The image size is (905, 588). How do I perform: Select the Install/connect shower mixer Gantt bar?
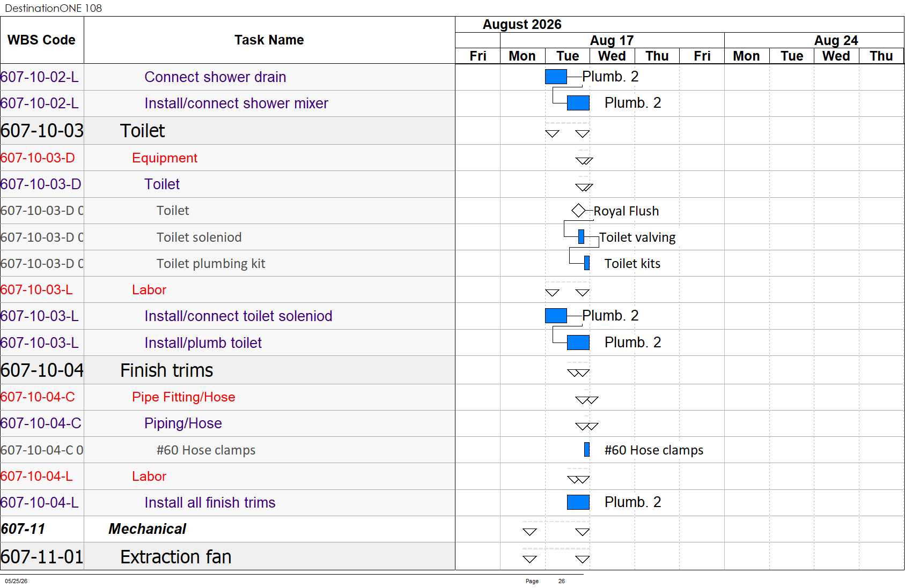[x=578, y=103]
